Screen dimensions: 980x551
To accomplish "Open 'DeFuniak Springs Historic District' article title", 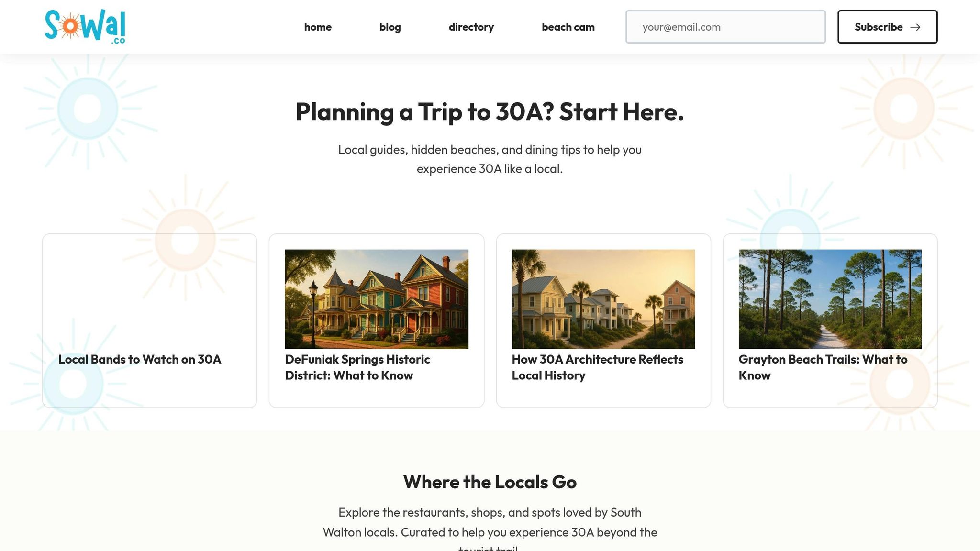I will point(357,367).
